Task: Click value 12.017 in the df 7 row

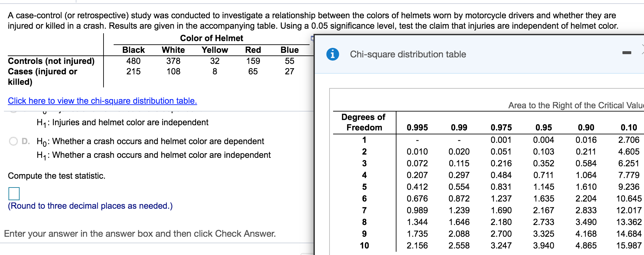Action: pyautogui.click(x=629, y=210)
